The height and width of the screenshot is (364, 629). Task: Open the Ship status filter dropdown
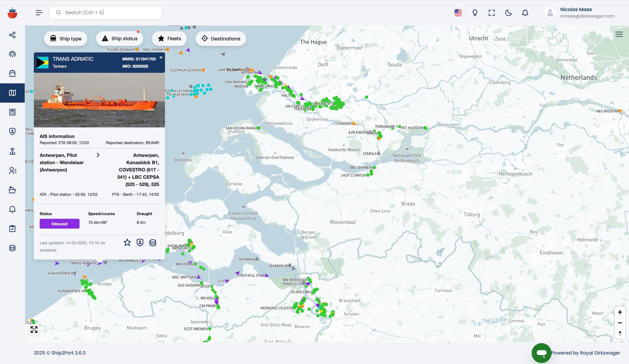tap(120, 39)
